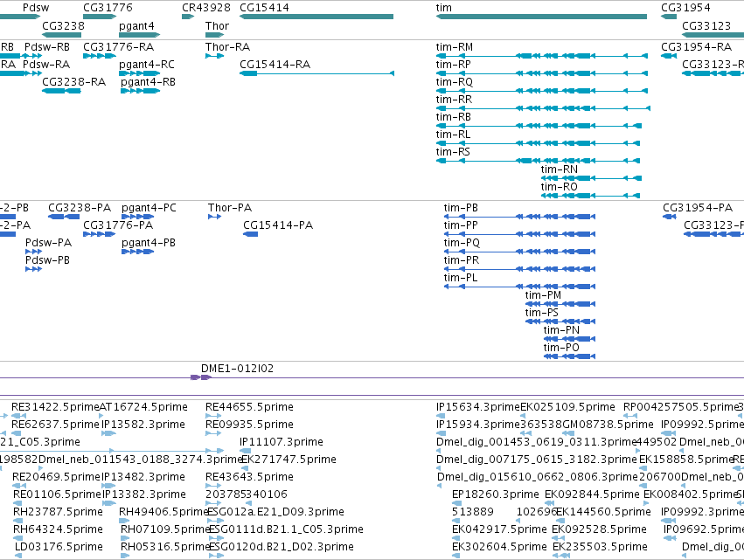This screenshot has height=560, width=744.
Task: Click the tim-RR transcript label
Action: pyautogui.click(x=454, y=100)
